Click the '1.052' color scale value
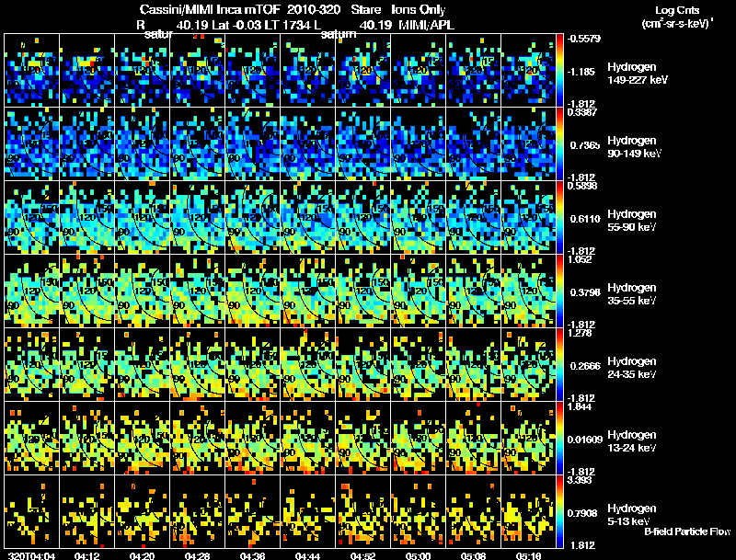 pyautogui.click(x=580, y=259)
